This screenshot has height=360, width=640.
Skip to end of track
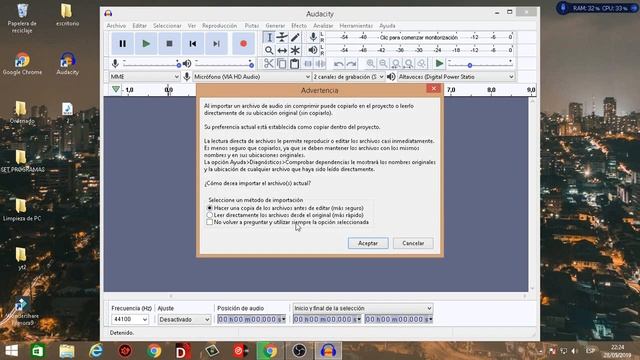tap(216, 44)
